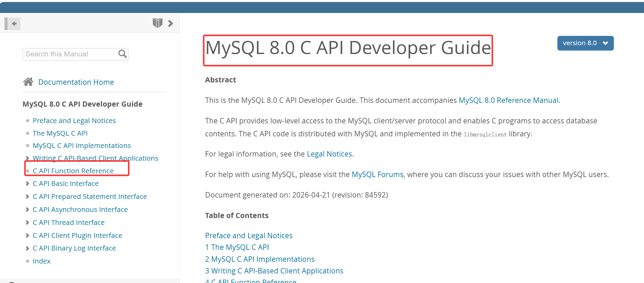Expand Writing C API-Based Client Applications chevron
The width and height of the screenshot is (644, 283).
click(27, 158)
